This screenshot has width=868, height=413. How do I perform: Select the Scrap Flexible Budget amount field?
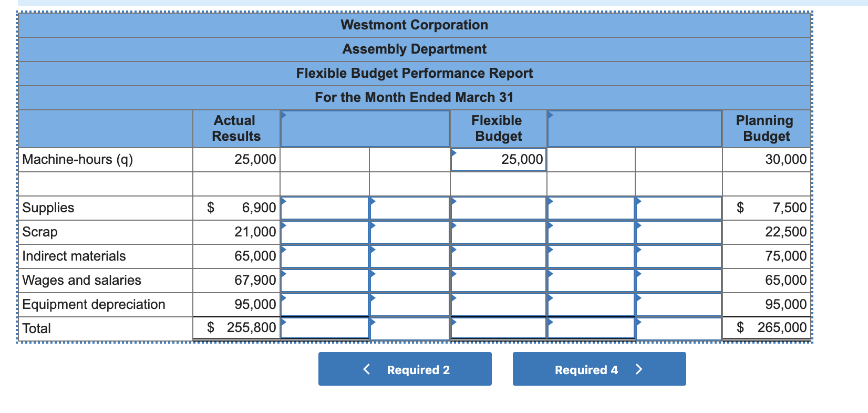pos(498,232)
